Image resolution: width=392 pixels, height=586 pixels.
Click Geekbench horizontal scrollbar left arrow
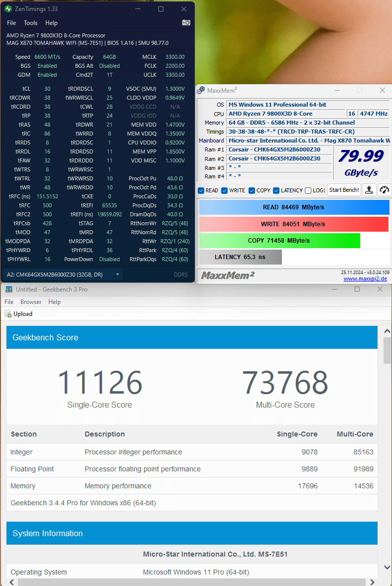pos(12,582)
